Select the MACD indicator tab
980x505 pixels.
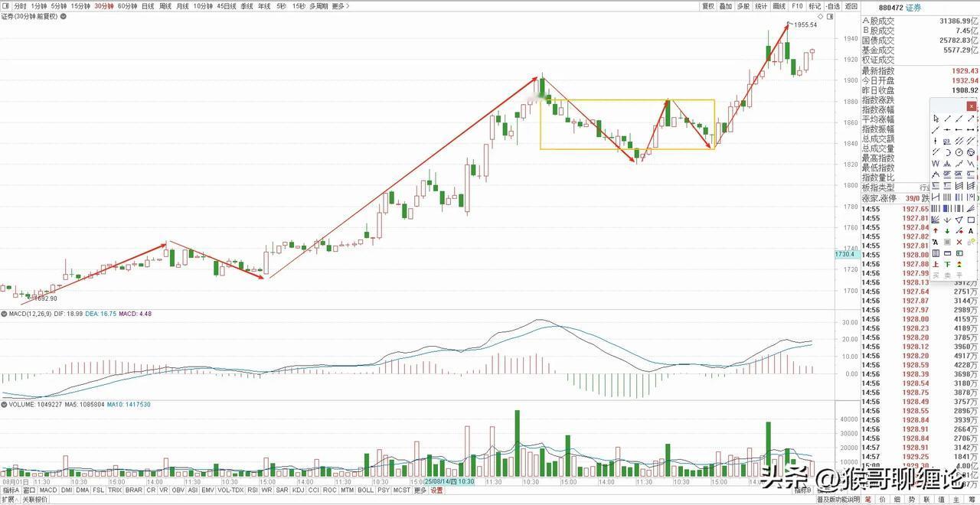pyautogui.click(x=48, y=490)
